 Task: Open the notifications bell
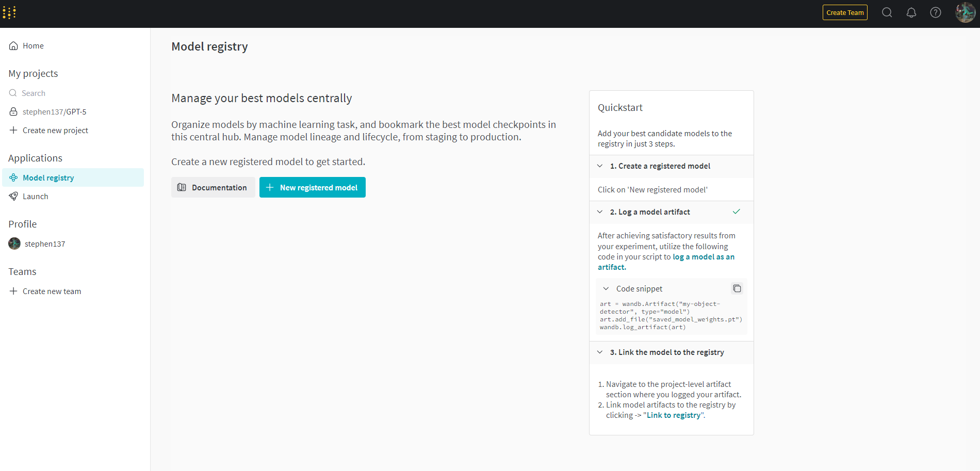tap(911, 12)
